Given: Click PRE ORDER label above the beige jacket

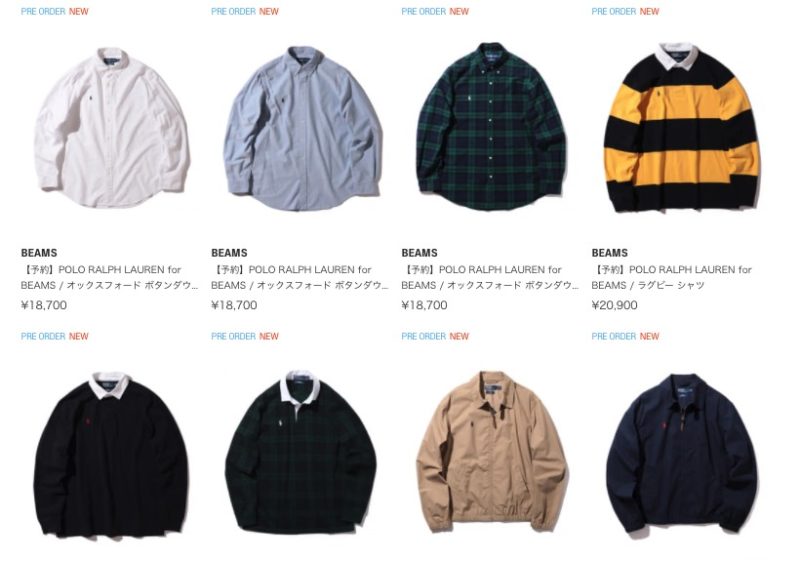Looking at the screenshot, I should (423, 337).
